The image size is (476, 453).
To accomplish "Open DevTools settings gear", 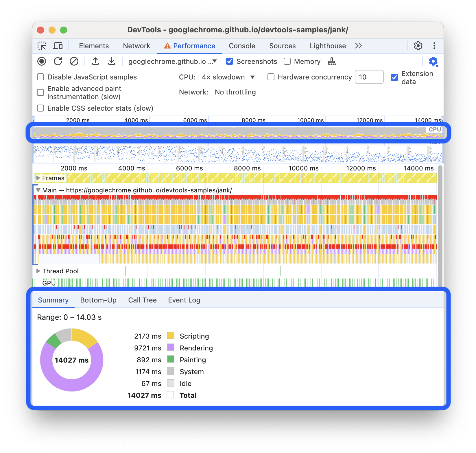I will tap(418, 46).
